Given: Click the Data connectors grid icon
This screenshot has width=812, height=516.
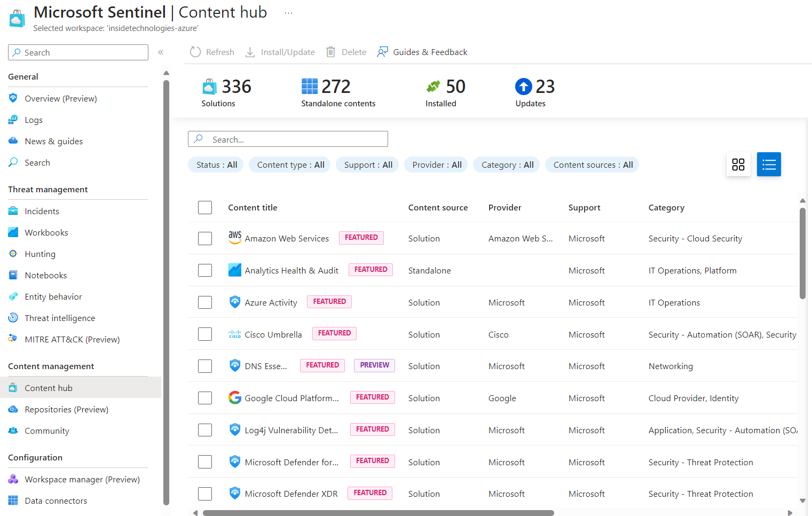Looking at the screenshot, I should (x=13, y=501).
